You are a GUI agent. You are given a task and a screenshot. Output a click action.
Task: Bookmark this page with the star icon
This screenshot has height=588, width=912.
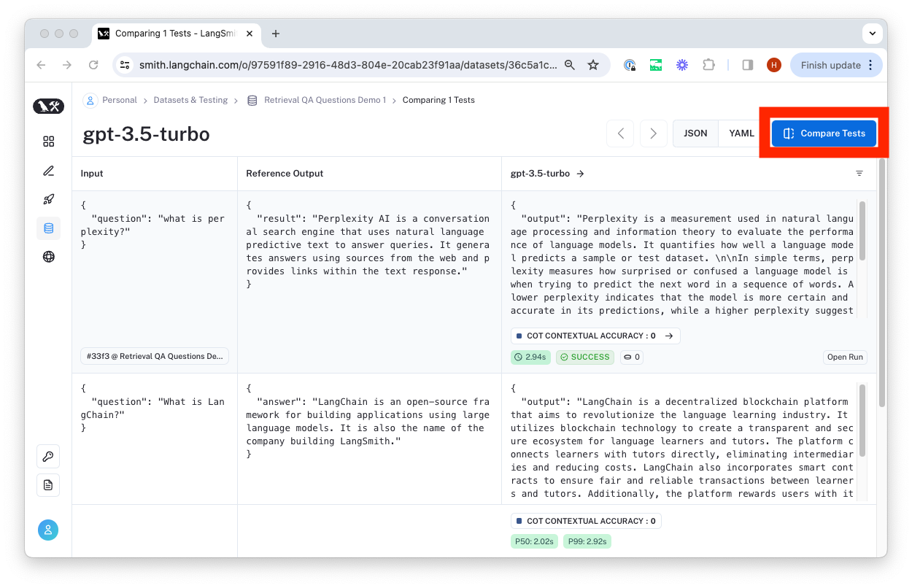point(593,65)
